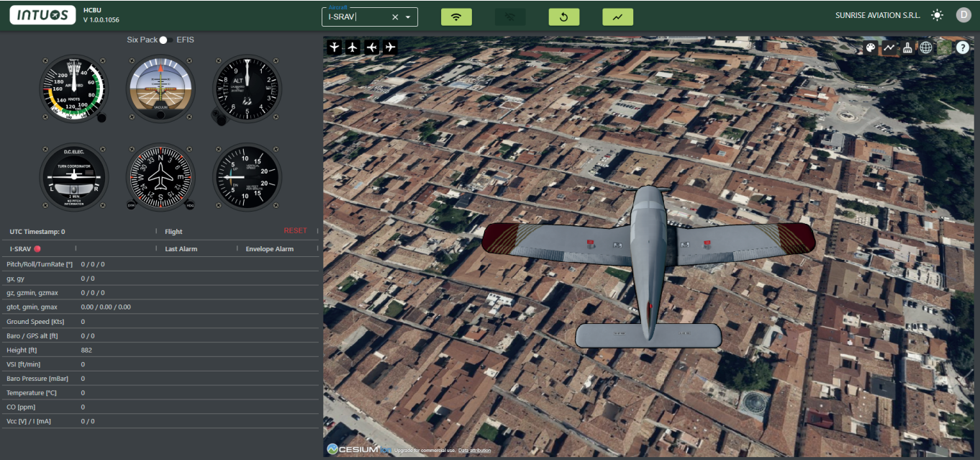980x460 pixels.
Task: Open the Cesium help question mark icon
Action: 963,48
